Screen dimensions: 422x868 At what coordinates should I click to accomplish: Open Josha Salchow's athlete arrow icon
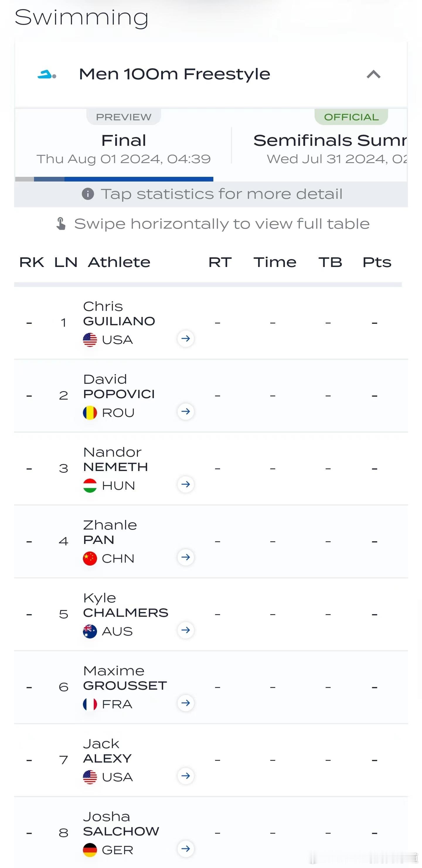tap(186, 849)
